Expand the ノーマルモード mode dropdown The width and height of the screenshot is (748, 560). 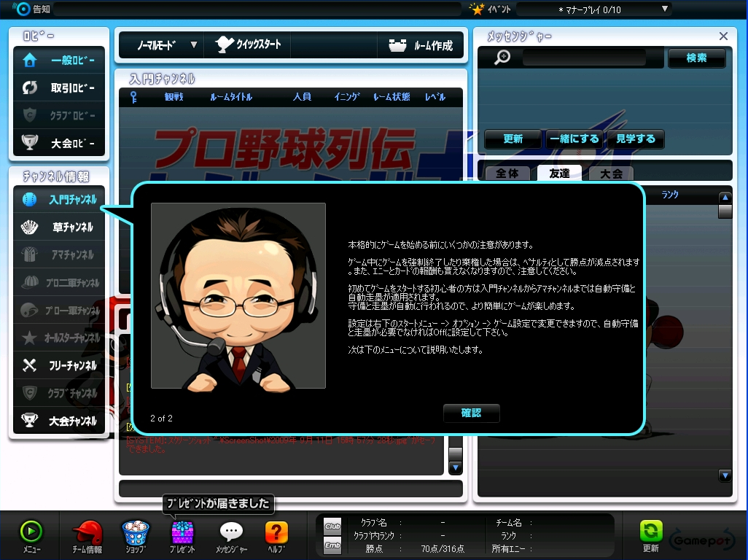[193, 44]
